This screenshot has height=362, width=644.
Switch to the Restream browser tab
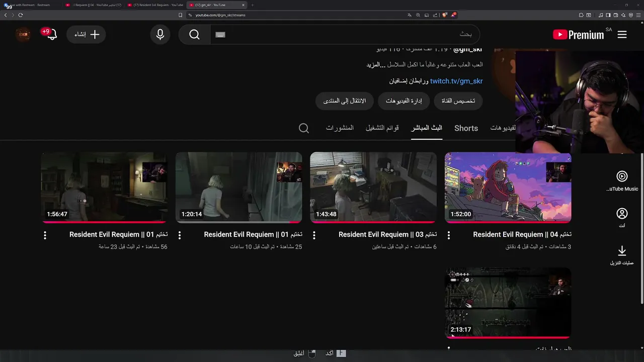point(30,5)
